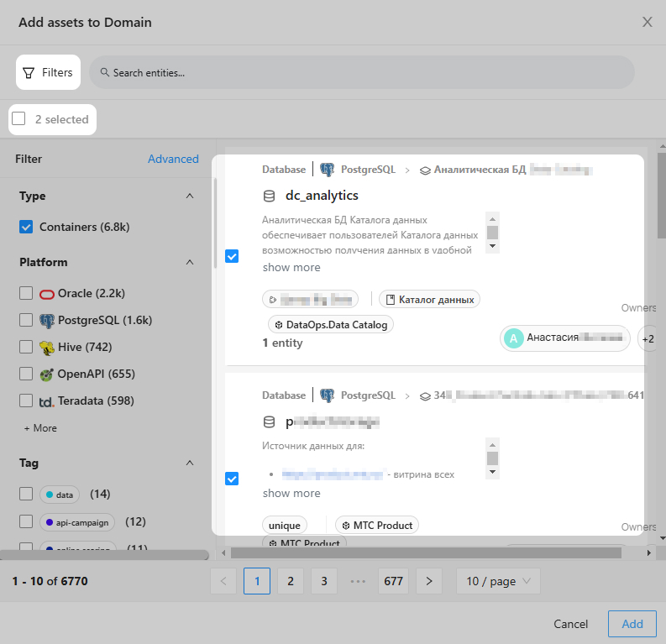
Task: Click the search magnifier icon
Action: click(105, 73)
